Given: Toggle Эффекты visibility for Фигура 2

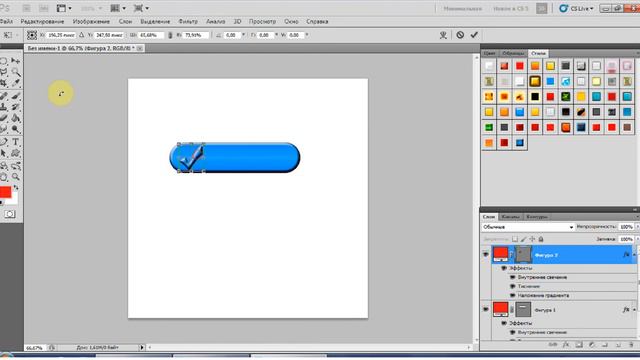Looking at the screenshot, I should tap(504, 268).
